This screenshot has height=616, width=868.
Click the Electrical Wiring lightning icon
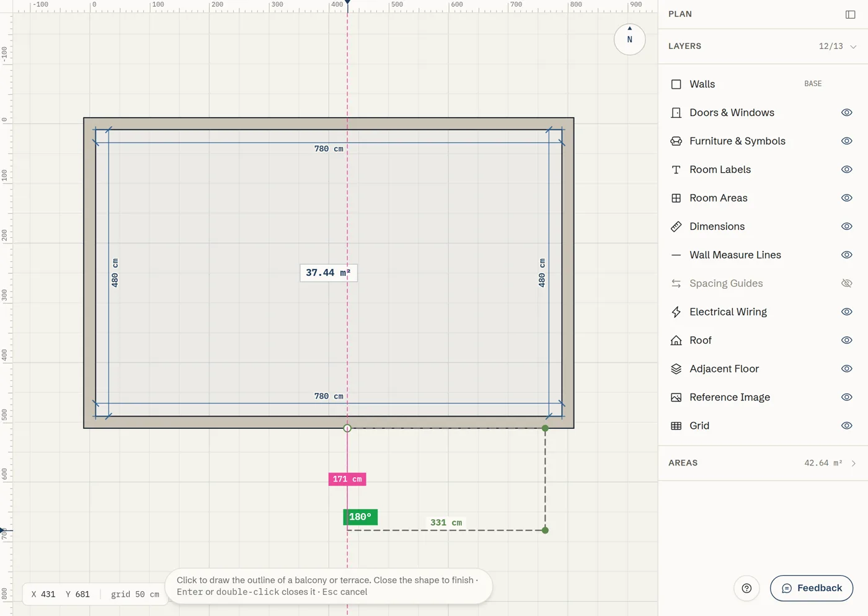pos(676,312)
